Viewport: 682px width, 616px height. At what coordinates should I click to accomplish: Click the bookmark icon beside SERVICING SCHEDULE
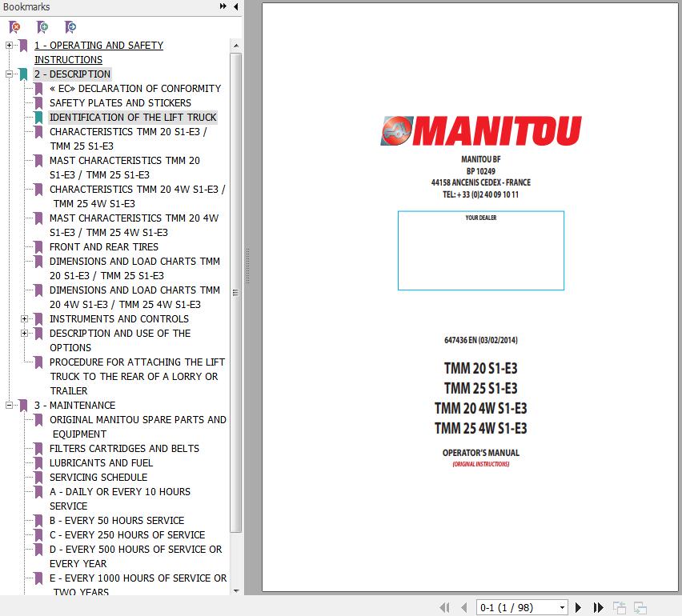(38, 478)
